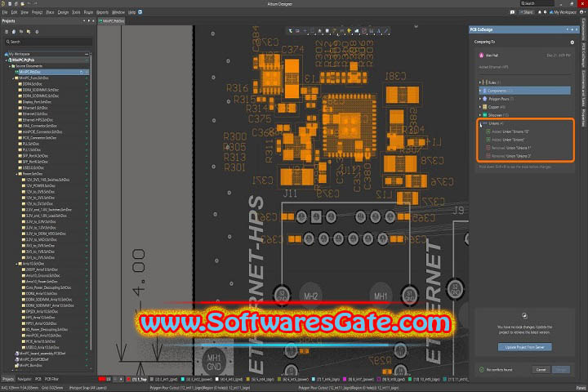Select the [1] 1_Top layer tab
The width and height of the screenshot is (588, 392).
pos(138,379)
